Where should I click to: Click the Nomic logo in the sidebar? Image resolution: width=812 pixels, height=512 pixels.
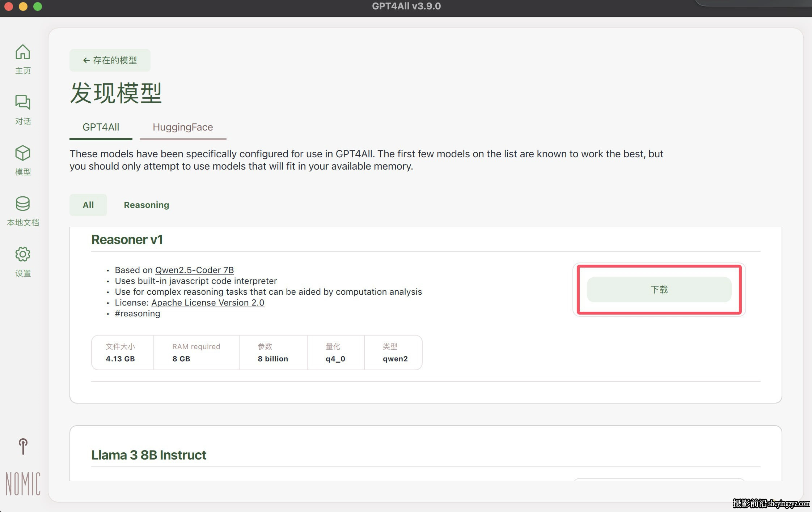23,483
